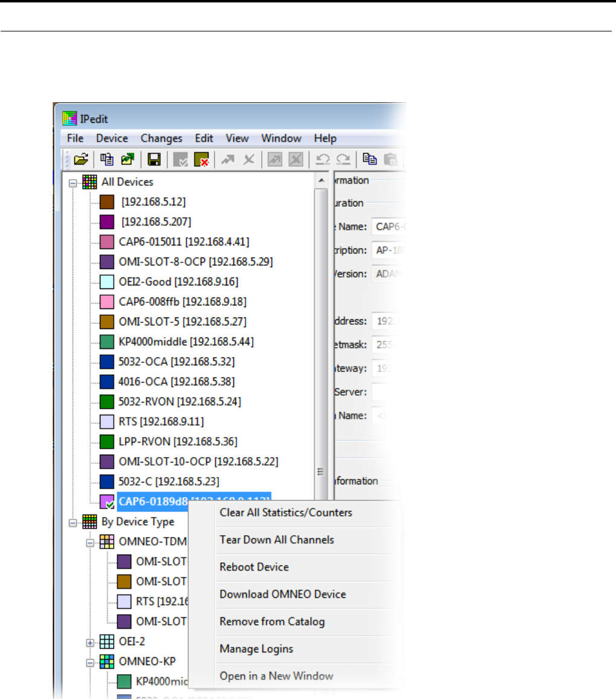The height and width of the screenshot is (699, 616).
Task: Click the checked icon beside CAP6-0189d8
Action: (107, 501)
